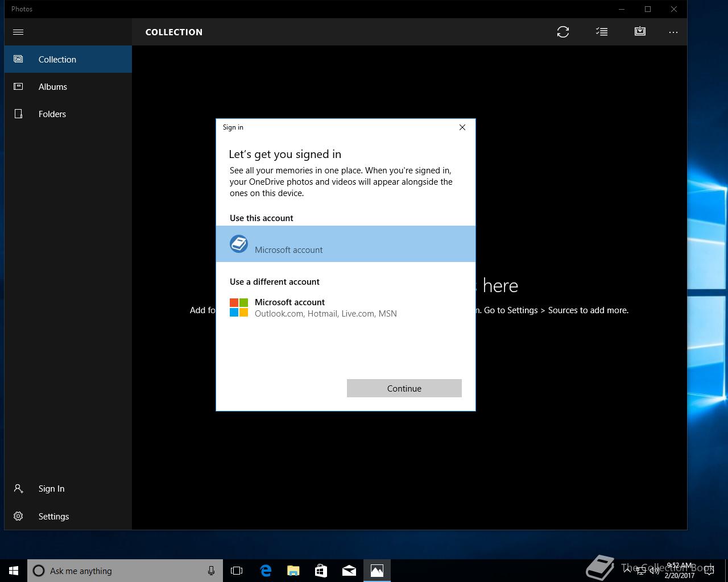Open Windows Store from taskbar
Viewport: 728px width, 582px height.
321,571
